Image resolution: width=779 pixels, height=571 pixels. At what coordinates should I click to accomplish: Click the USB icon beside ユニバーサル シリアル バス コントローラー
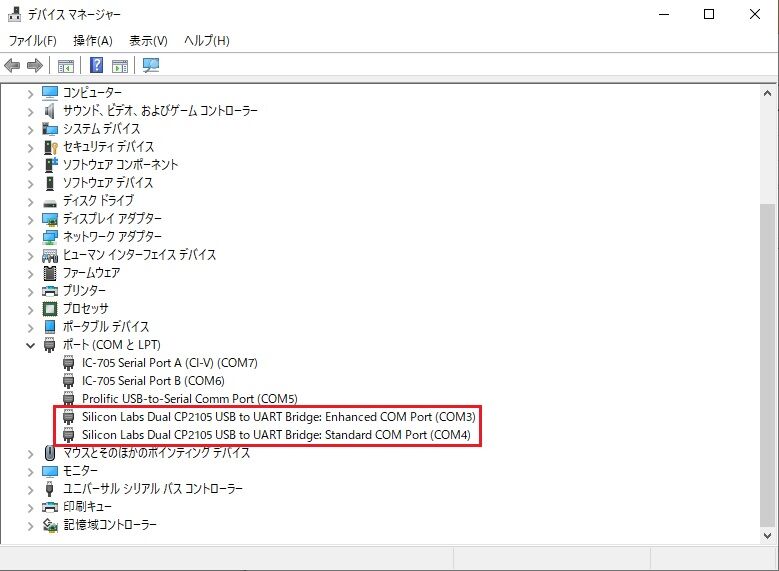pyautogui.click(x=49, y=489)
